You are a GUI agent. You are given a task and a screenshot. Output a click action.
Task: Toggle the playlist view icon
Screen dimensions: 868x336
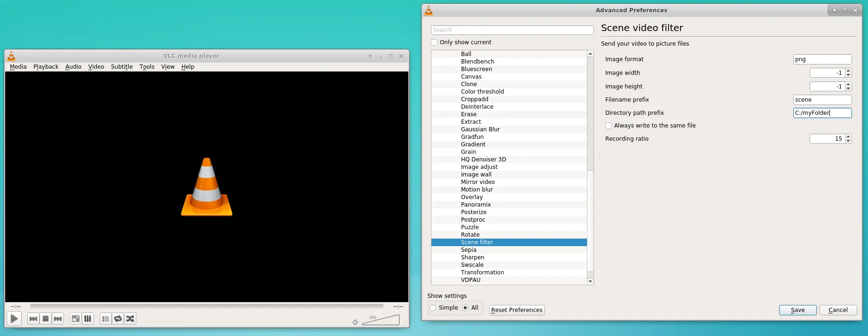[x=106, y=319]
